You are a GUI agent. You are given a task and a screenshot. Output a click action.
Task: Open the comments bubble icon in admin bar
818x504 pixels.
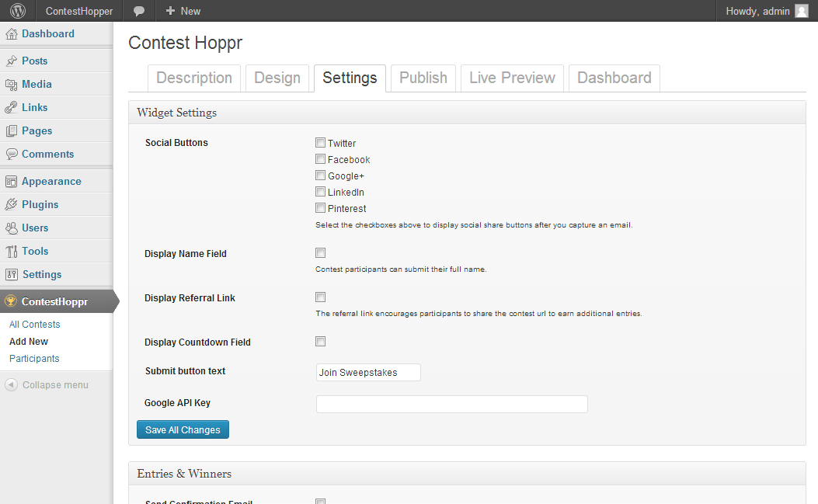[139, 11]
